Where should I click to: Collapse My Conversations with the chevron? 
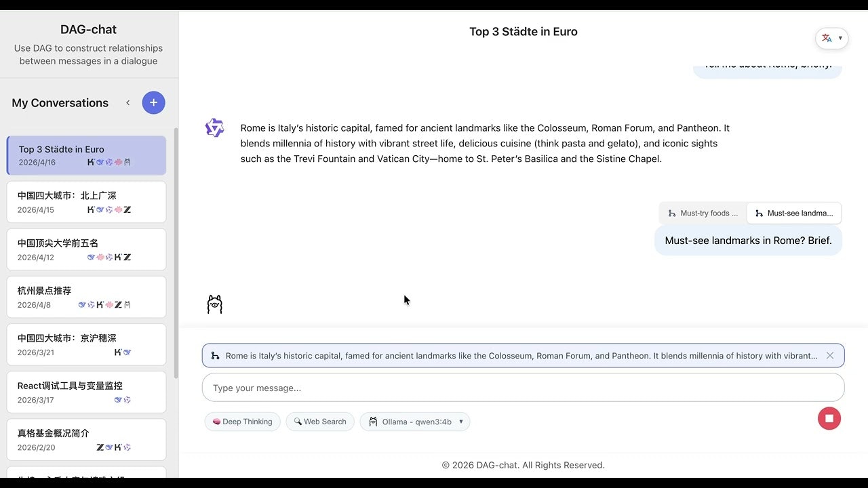[x=128, y=103]
